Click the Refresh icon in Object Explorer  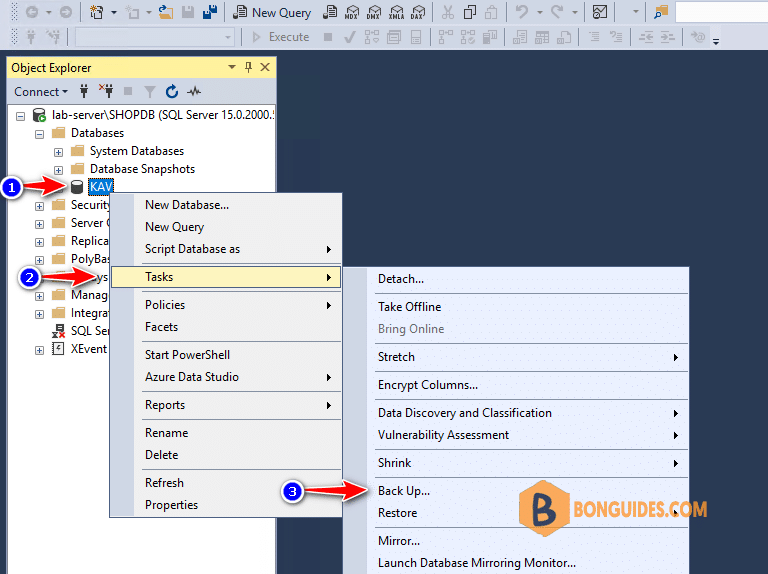(171, 91)
